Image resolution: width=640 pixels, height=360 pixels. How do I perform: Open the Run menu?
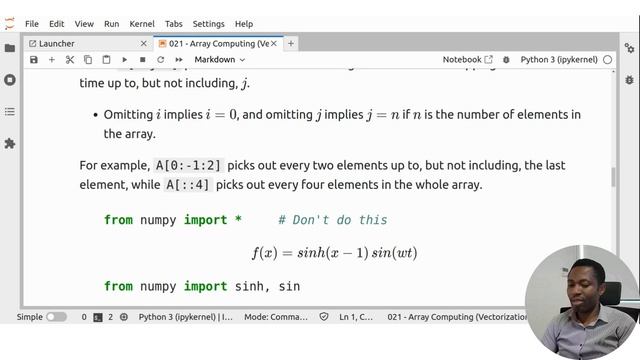111,24
